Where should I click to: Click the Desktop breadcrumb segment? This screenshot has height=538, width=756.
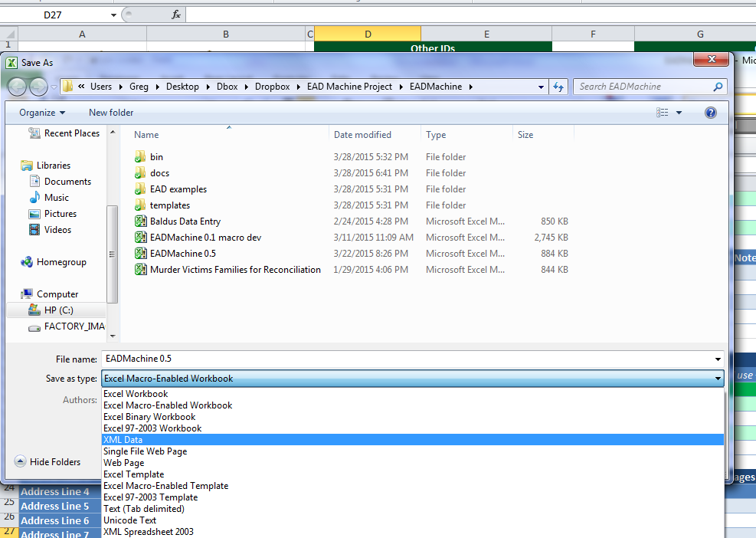pyautogui.click(x=182, y=87)
